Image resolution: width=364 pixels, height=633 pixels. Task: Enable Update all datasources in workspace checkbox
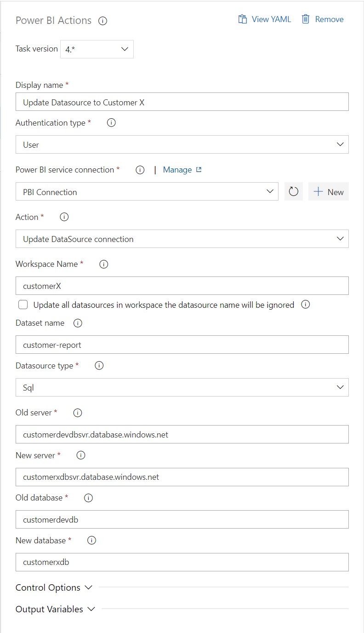pos(23,305)
